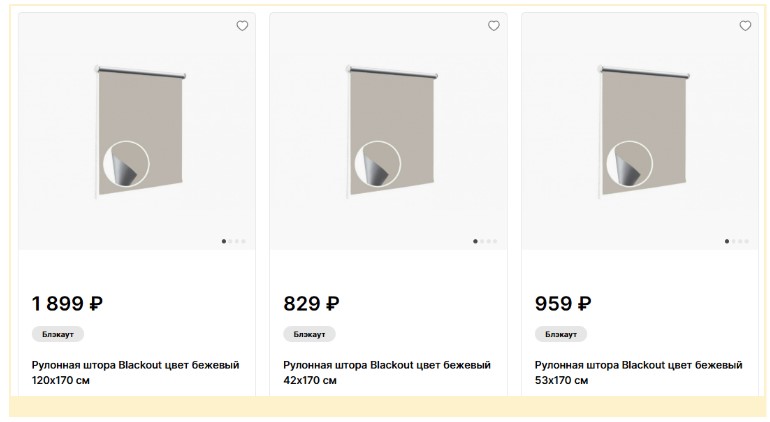Click the 829 ₽ price
770x422 pixels.
click(x=311, y=304)
